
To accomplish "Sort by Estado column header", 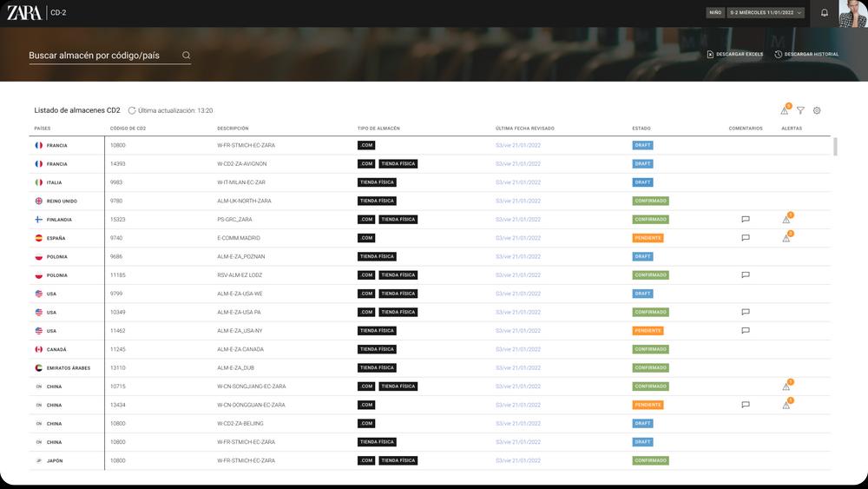I will (x=641, y=128).
